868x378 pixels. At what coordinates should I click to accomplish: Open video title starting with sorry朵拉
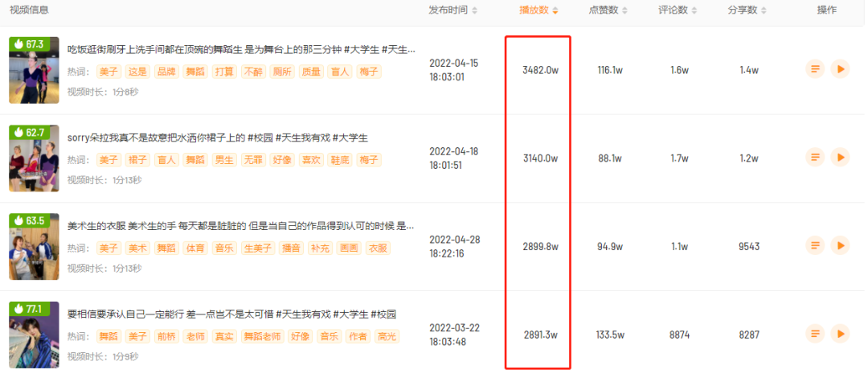pyautogui.click(x=217, y=138)
